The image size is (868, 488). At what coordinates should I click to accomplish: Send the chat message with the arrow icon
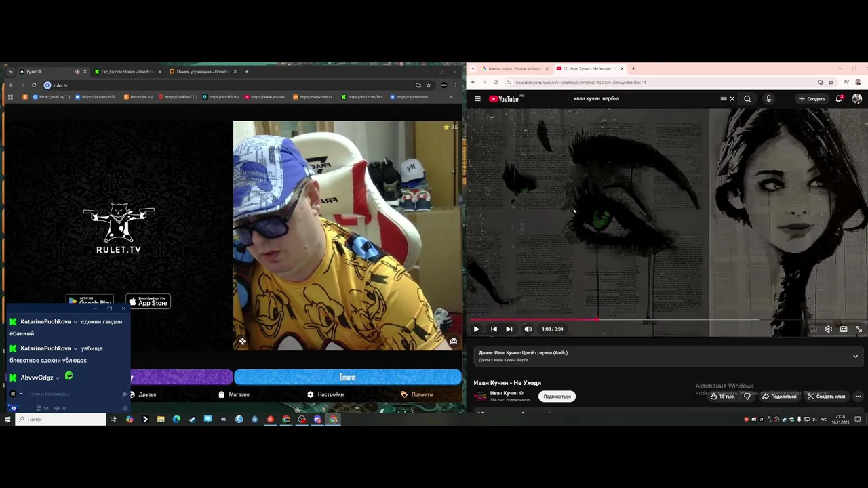tap(125, 394)
